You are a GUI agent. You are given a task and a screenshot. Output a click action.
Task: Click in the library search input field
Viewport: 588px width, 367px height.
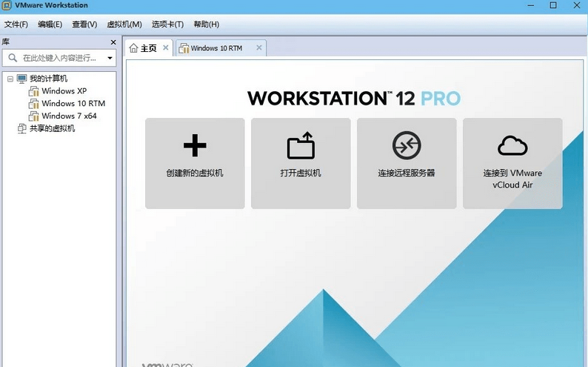[60, 58]
